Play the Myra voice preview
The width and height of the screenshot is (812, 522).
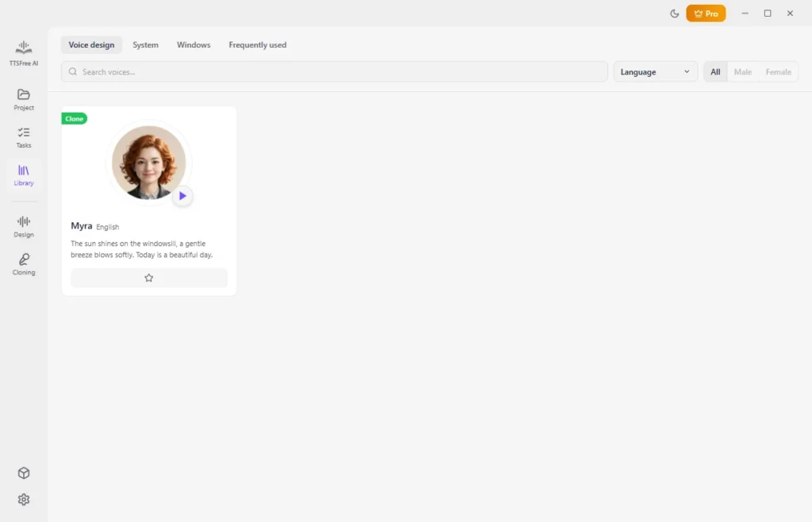point(182,196)
